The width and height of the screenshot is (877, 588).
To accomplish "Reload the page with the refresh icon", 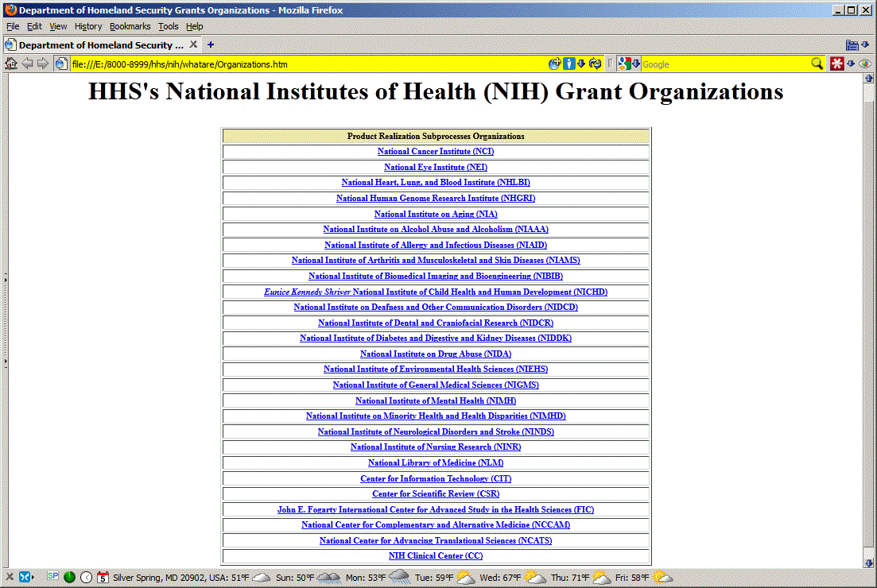I will (595, 64).
